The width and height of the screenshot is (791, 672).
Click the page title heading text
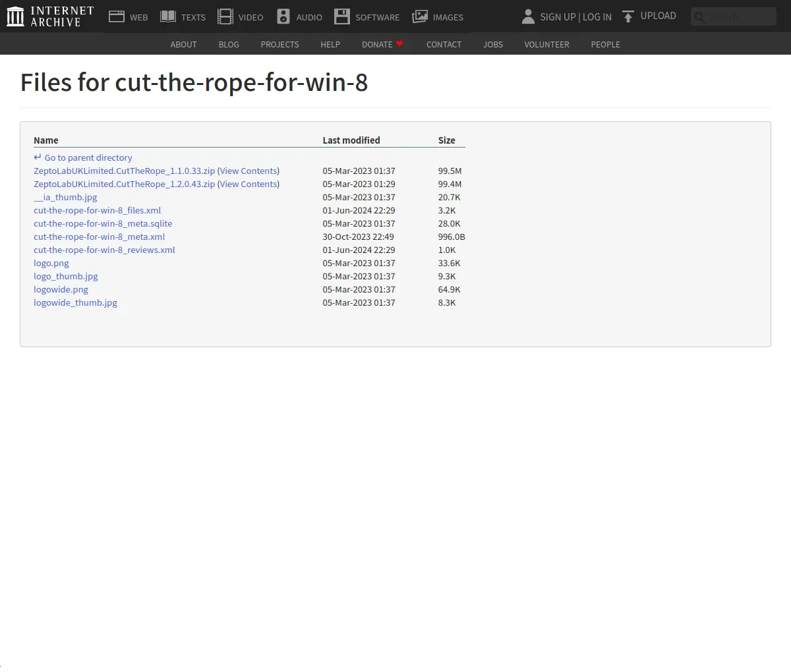(194, 83)
